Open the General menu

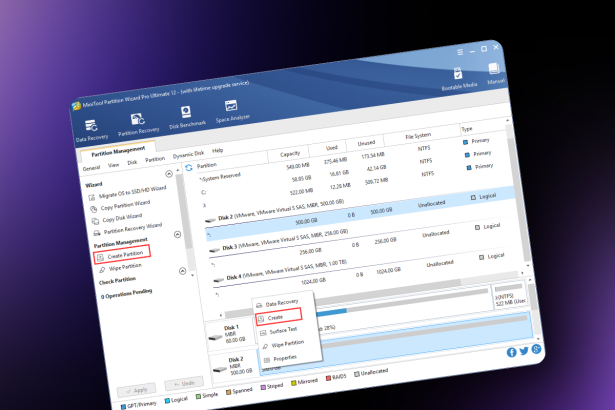[91, 168]
